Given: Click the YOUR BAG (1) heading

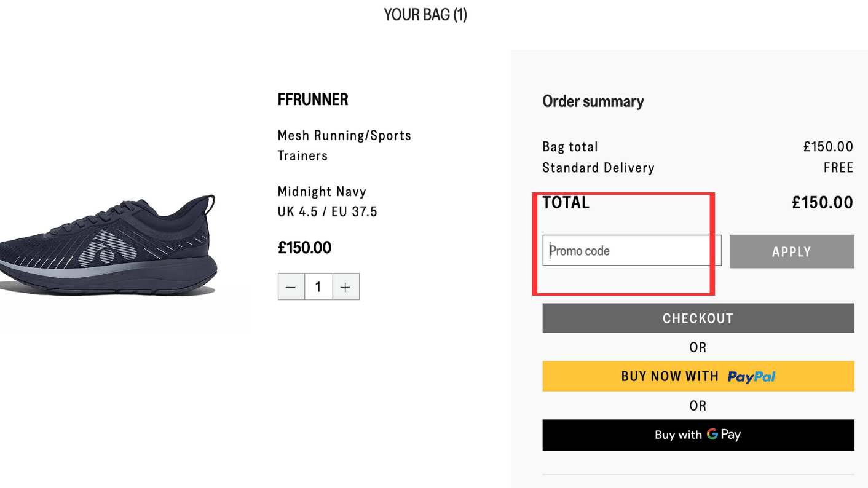Looking at the screenshot, I should [425, 14].
